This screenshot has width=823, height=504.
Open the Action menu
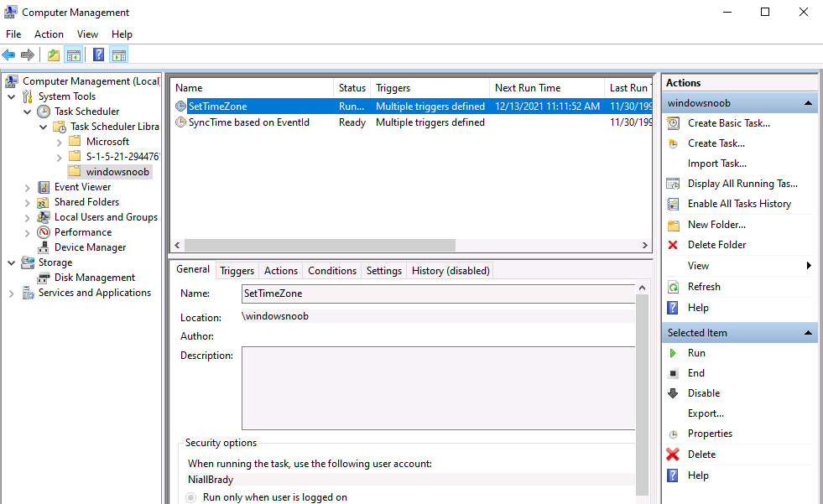coord(49,34)
